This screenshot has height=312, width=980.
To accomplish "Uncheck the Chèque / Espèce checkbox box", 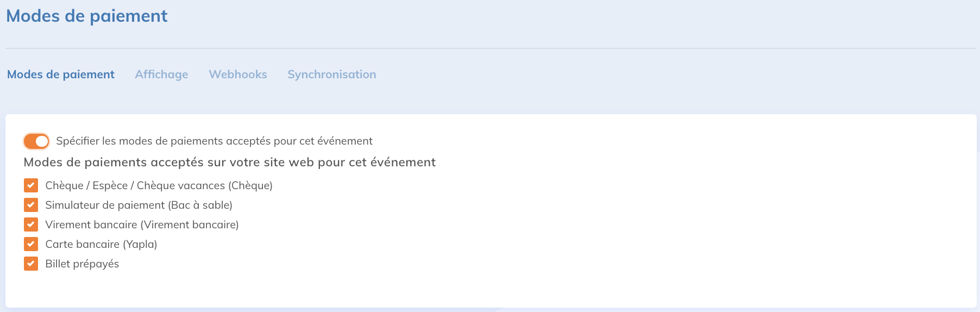I will (x=31, y=186).
